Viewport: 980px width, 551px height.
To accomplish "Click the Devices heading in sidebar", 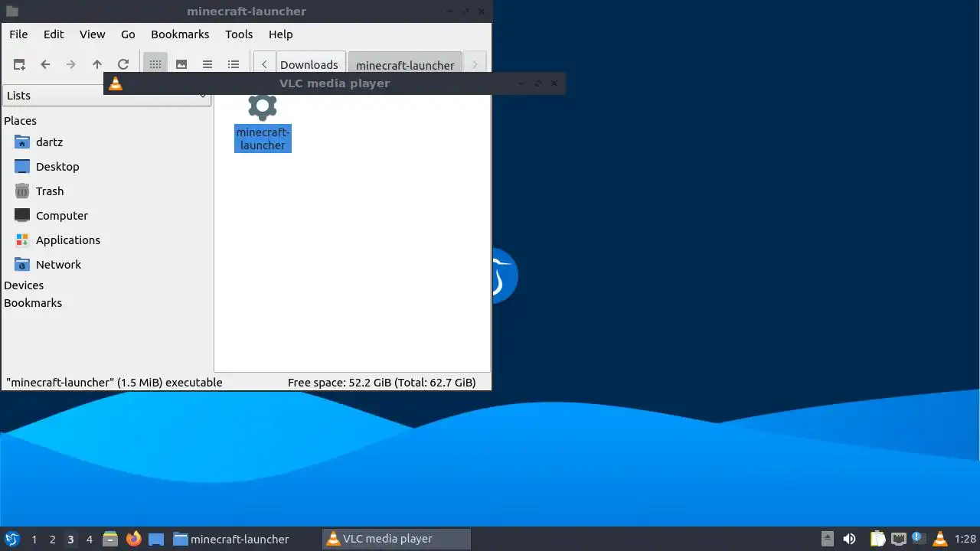I will [x=24, y=285].
